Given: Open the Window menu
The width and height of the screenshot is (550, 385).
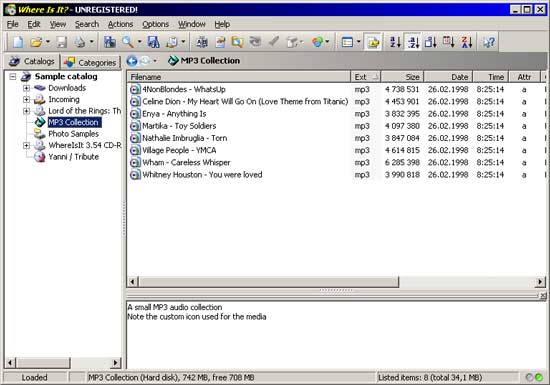Looking at the screenshot, I should tap(192, 24).
